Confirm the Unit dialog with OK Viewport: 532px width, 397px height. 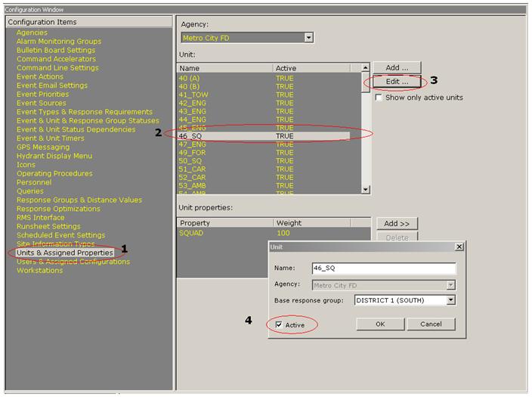[x=380, y=324]
